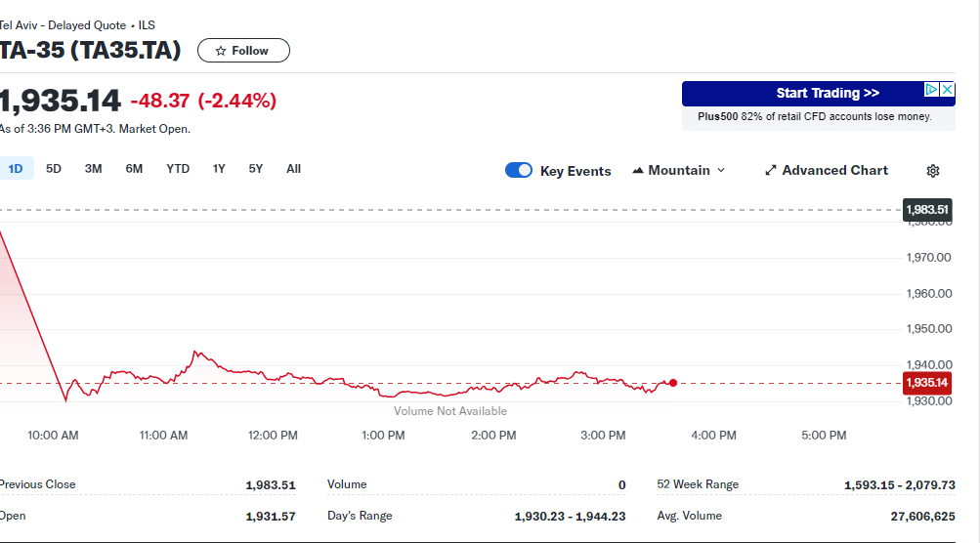980x543 pixels.
Task: Click the Mountain chart type icon
Action: [x=638, y=171]
